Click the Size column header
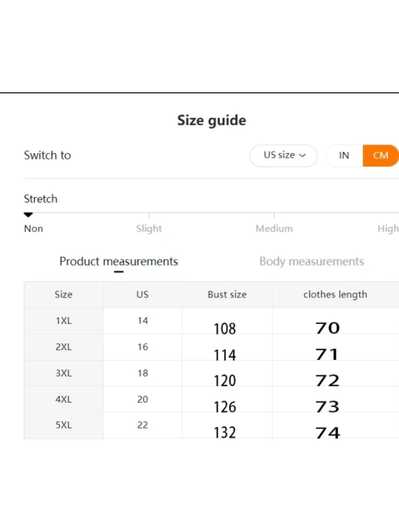The height and width of the screenshot is (532, 399). pyautogui.click(x=63, y=295)
